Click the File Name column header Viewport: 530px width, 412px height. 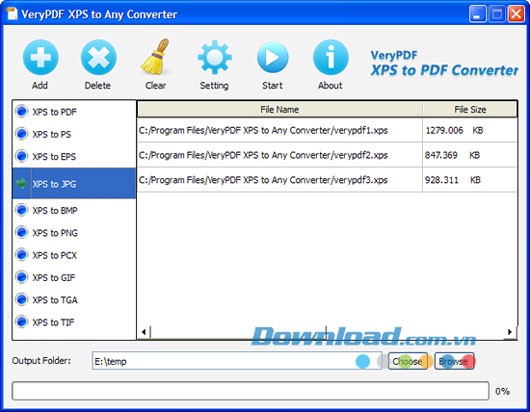click(x=280, y=110)
